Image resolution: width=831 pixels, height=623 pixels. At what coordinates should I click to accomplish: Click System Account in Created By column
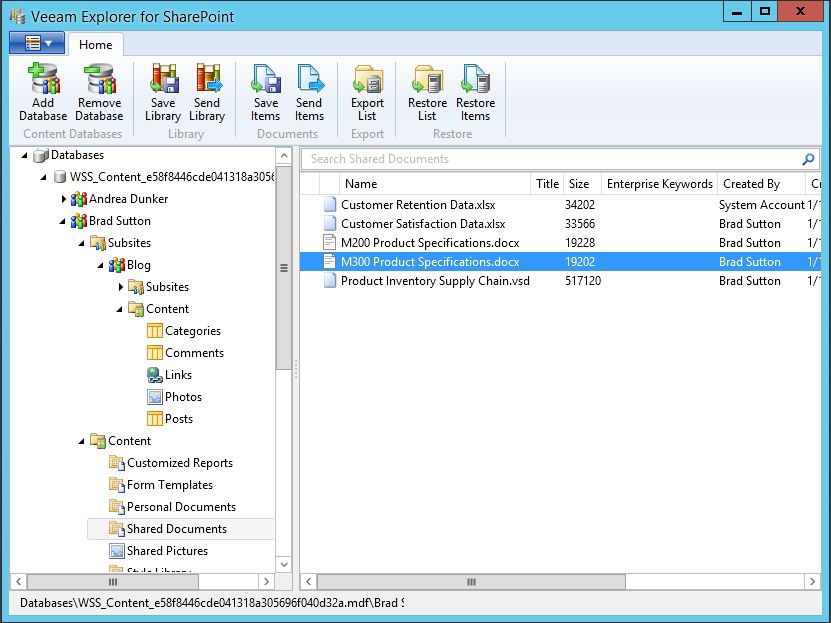coord(762,204)
